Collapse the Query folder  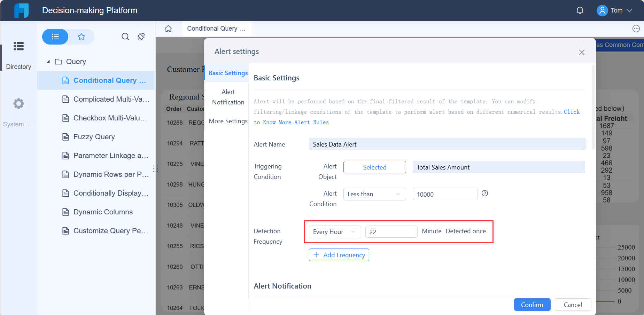[x=49, y=62]
